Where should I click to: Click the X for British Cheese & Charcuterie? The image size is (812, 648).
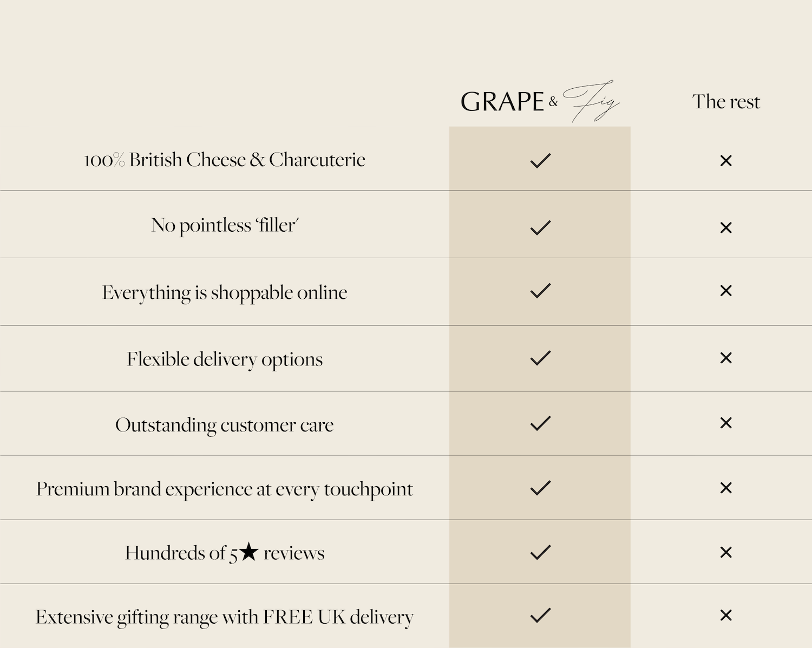[726, 161]
